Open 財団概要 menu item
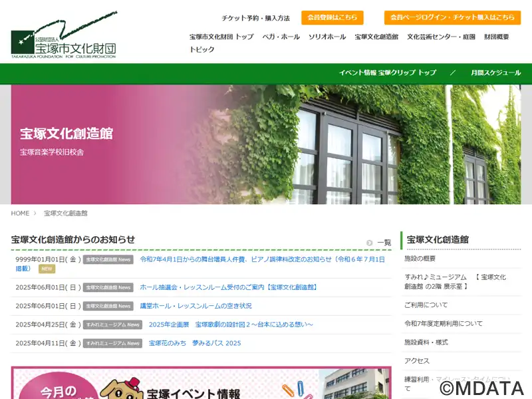The image size is (532, 399). click(496, 37)
